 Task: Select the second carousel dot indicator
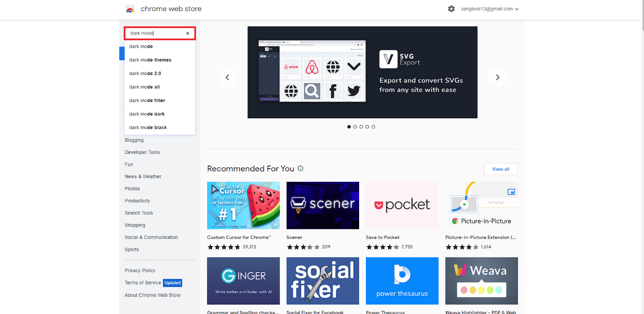[355, 127]
